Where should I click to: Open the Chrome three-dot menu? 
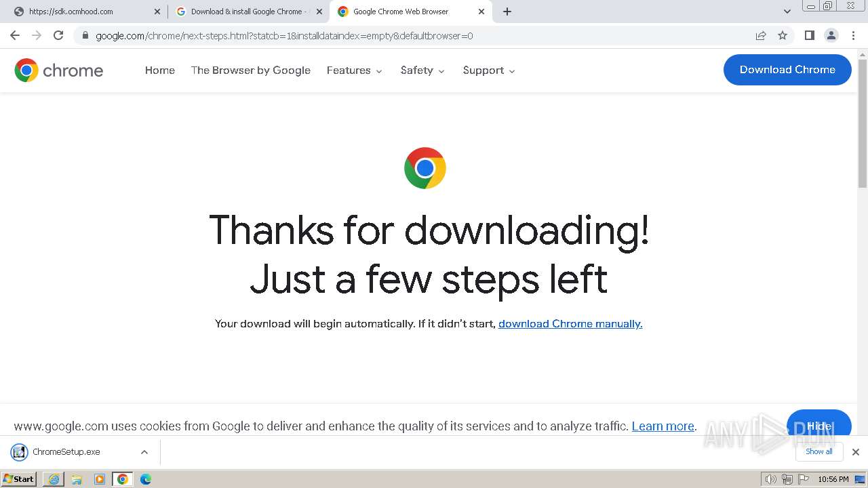pyautogui.click(x=853, y=35)
